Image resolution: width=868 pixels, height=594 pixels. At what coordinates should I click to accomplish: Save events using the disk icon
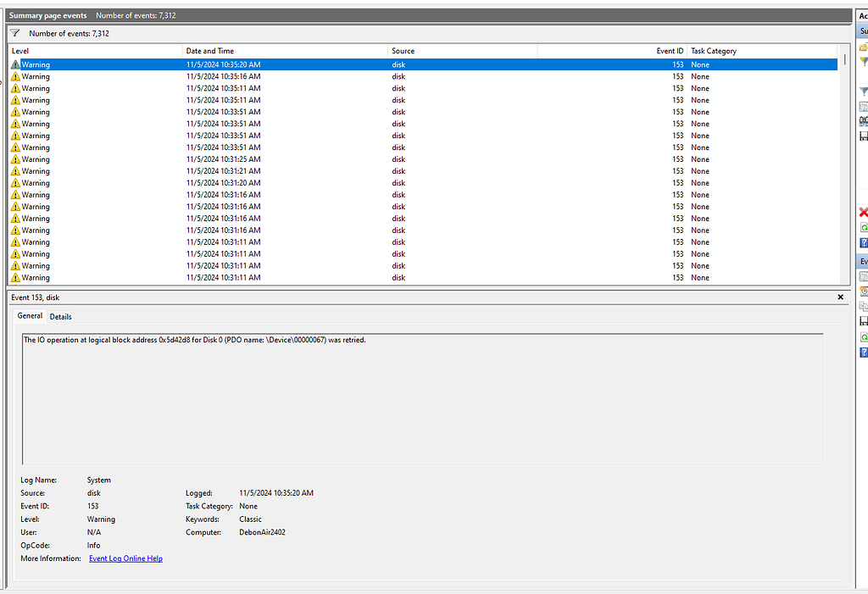pos(863,136)
